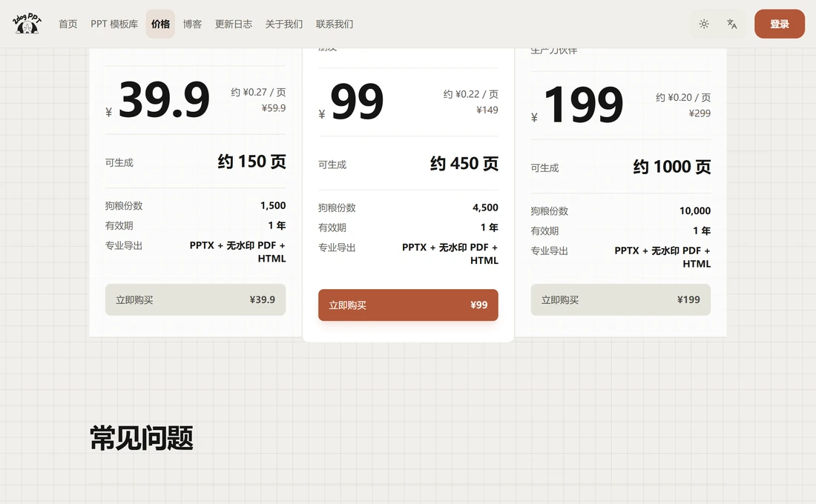
Task: Click 约 150 页 text
Action: tap(251, 162)
